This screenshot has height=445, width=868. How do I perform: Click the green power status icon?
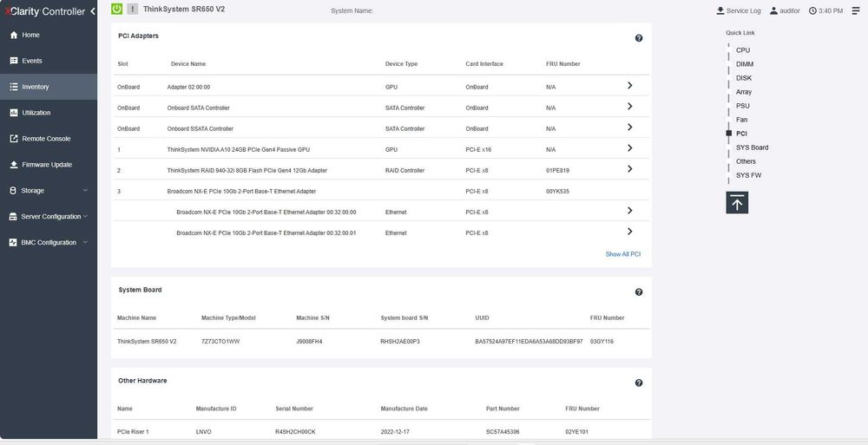[117, 9]
